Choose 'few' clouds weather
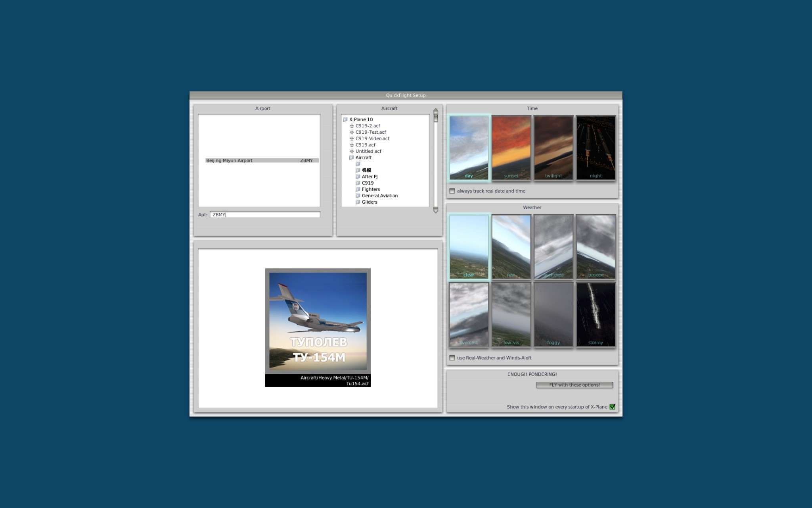This screenshot has width=812, height=508. pos(511,246)
